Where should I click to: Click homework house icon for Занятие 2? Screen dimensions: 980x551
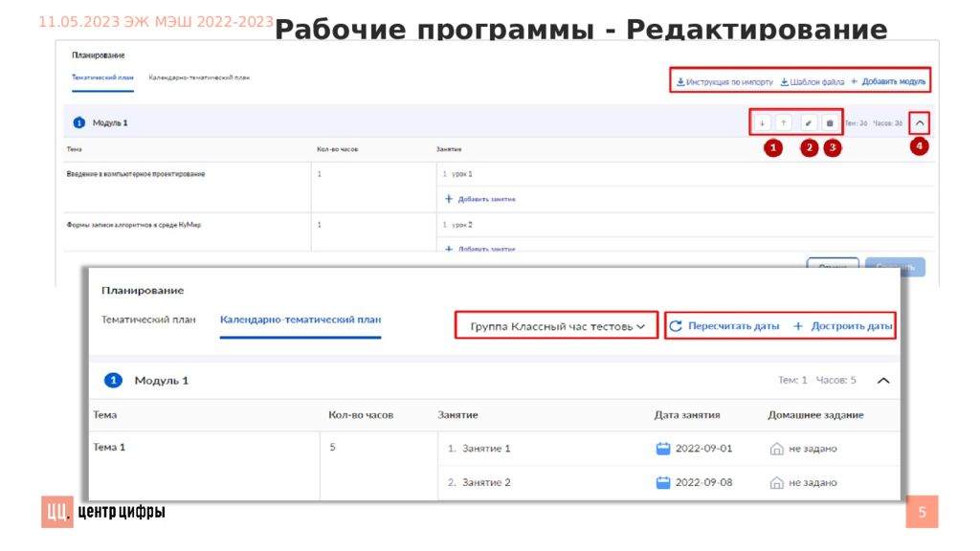(777, 482)
